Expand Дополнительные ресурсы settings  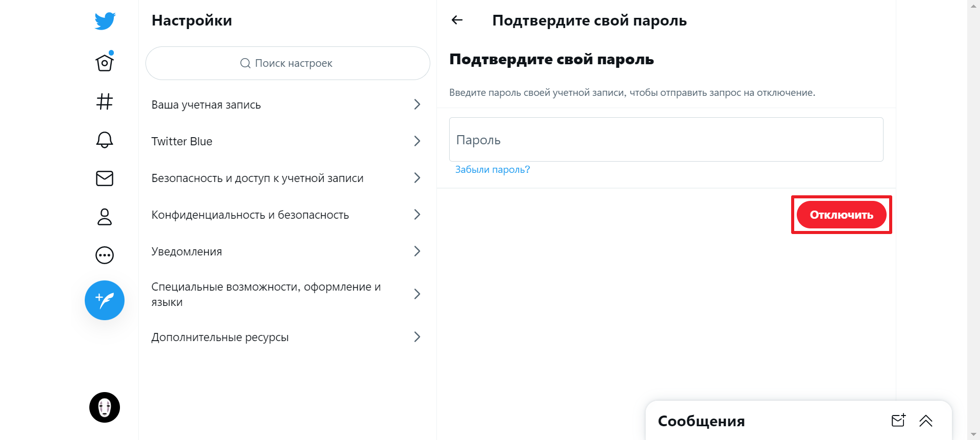coord(287,337)
